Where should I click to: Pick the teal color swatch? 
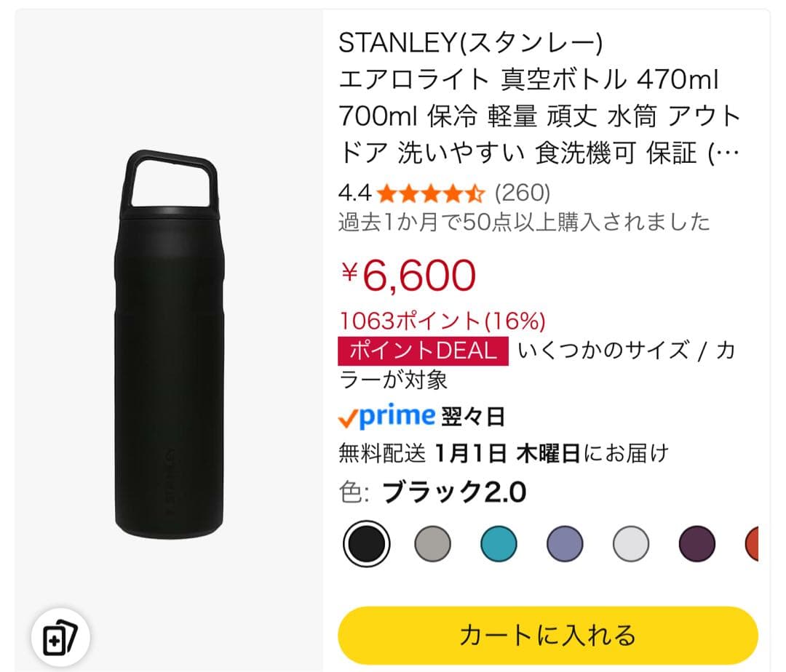(499, 543)
